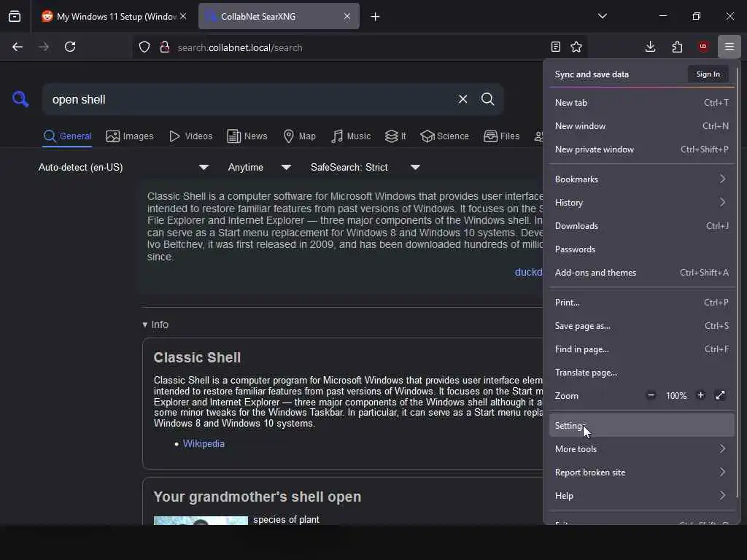Select the CollabNet SearXNG tab

coord(279,17)
